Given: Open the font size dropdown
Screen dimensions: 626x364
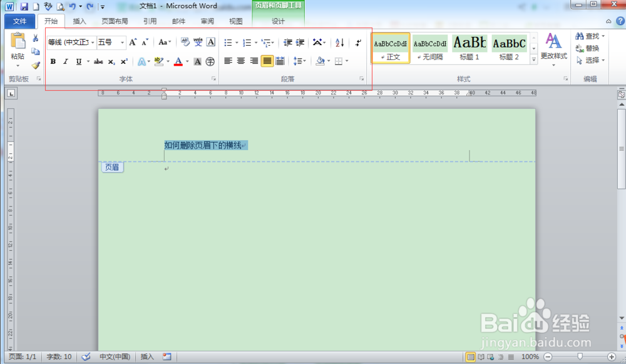Looking at the screenshot, I should 122,43.
